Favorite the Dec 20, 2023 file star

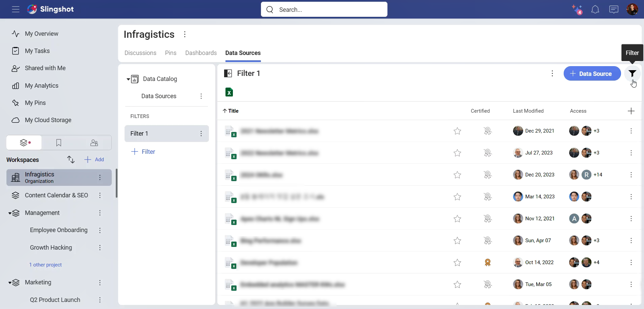(x=457, y=175)
